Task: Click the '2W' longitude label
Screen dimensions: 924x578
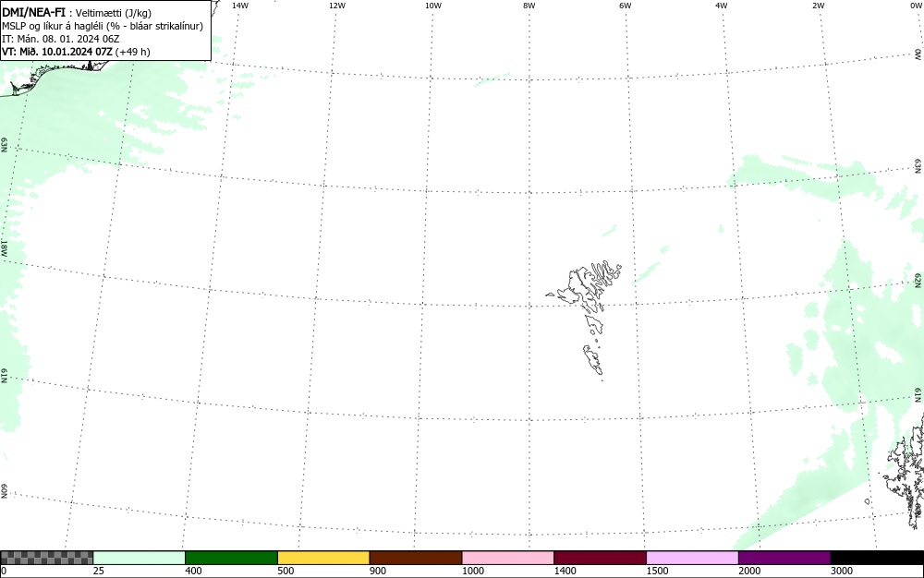Action: coord(818,6)
